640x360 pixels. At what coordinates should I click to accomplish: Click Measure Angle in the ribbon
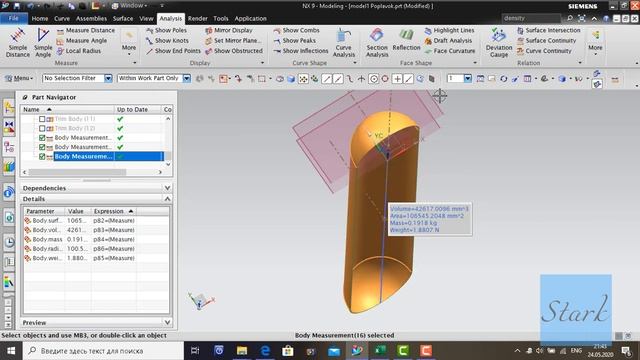pos(82,41)
